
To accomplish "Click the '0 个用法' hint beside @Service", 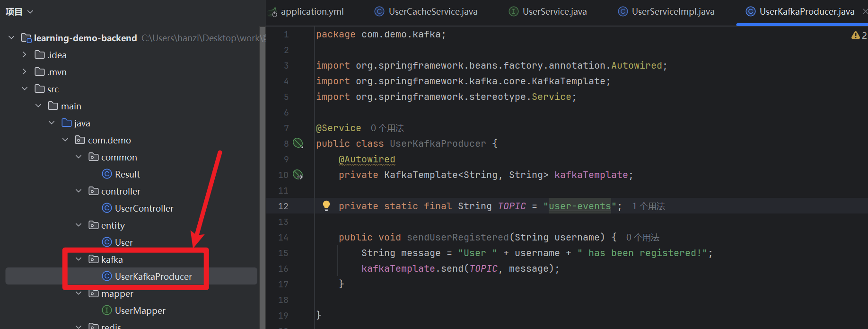I will click(387, 128).
